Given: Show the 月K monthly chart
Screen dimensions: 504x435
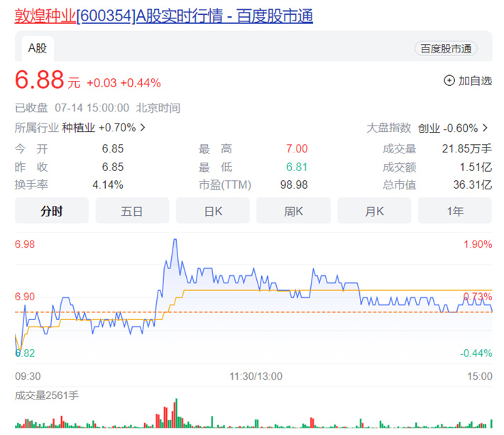Looking at the screenshot, I should pos(374,211).
